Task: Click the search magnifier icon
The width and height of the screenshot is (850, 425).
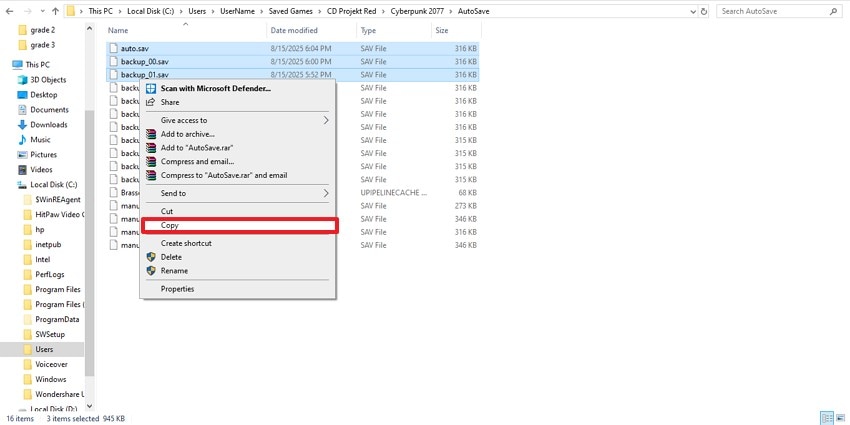Action: tap(833, 11)
